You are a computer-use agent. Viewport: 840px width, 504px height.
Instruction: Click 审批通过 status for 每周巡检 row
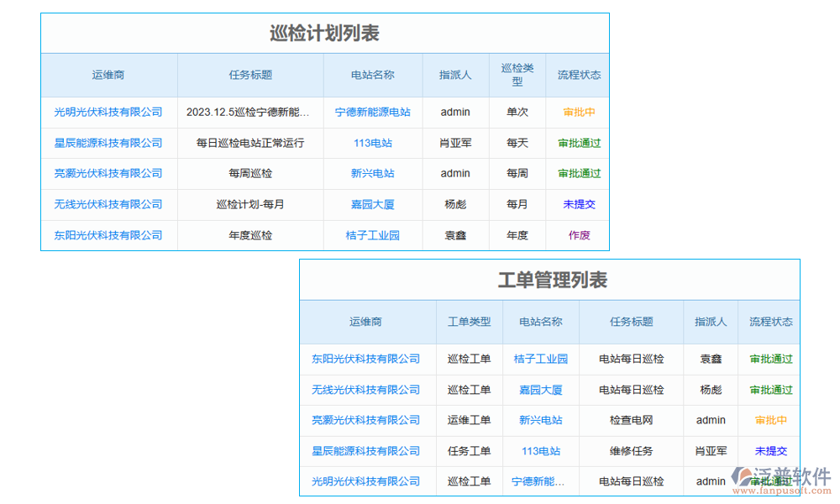pos(578,174)
